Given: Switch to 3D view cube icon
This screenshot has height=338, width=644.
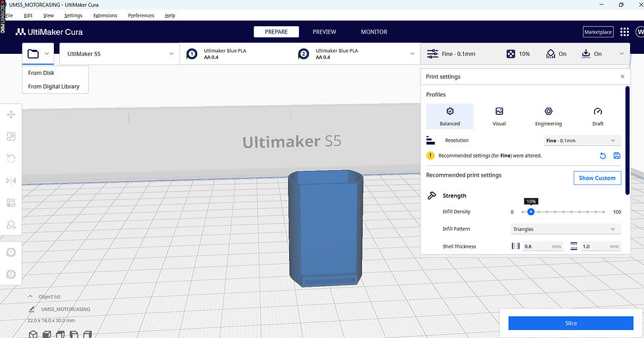Looking at the screenshot, I should coord(34,334).
